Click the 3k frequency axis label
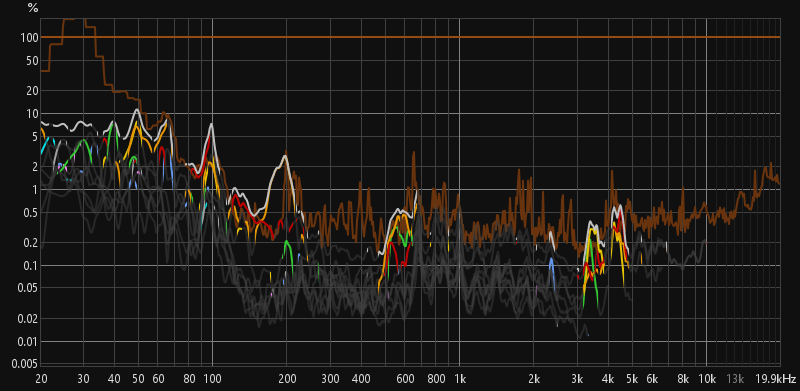 [x=578, y=379]
